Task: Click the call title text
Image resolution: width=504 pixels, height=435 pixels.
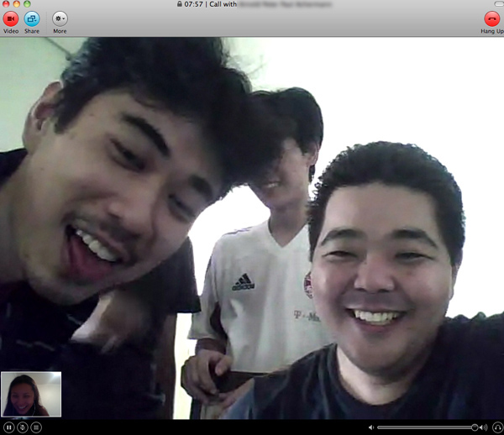Action: coord(252,4)
